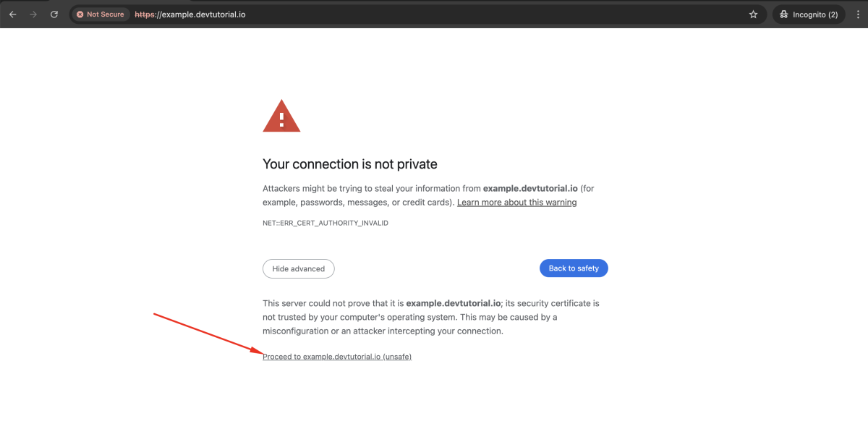
Task: Collapse details with Hide advanced
Action: pyautogui.click(x=299, y=268)
